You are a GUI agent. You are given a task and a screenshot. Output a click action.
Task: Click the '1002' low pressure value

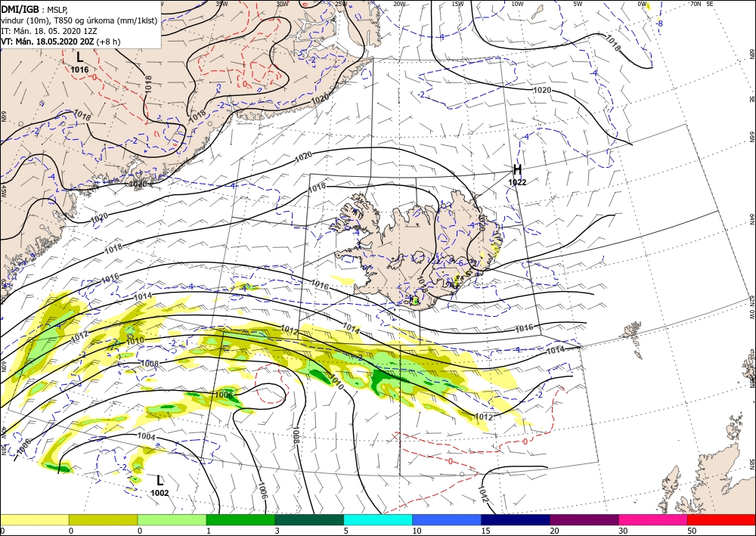160,493
